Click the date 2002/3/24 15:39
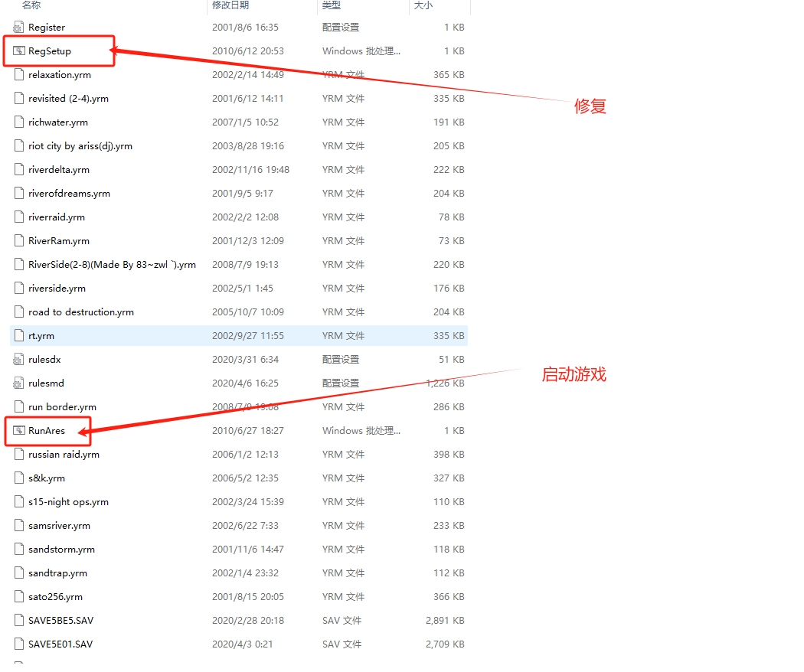Screen dimensions: 804x672 coord(247,502)
